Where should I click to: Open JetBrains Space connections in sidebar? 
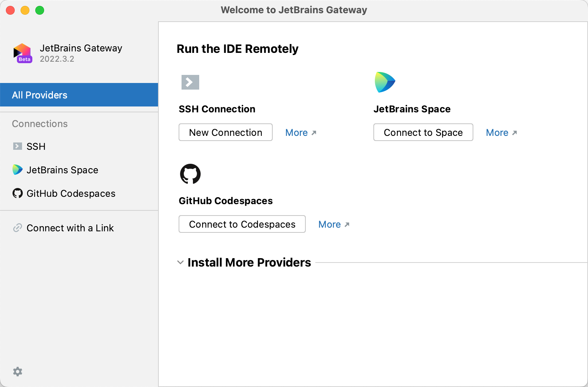point(62,170)
